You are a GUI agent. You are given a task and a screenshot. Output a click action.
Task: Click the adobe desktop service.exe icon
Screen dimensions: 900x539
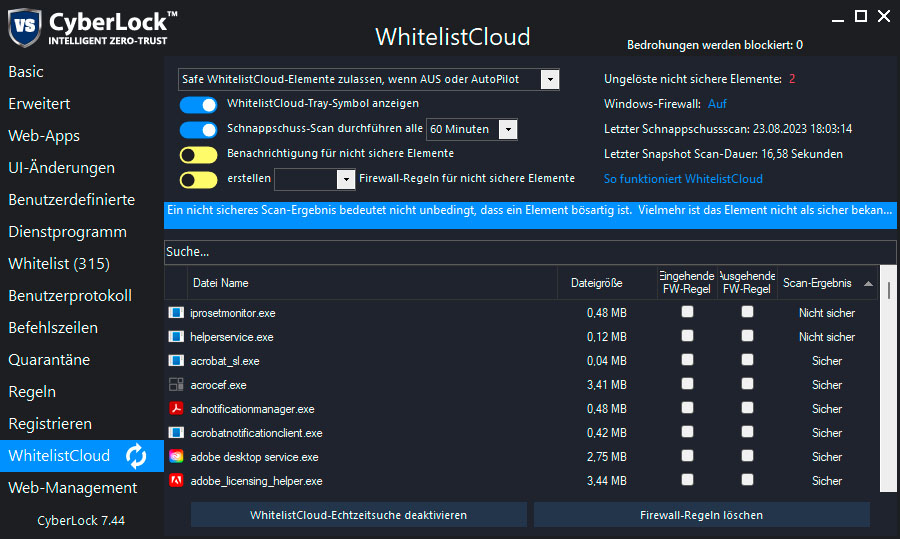(x=176, y=457)
